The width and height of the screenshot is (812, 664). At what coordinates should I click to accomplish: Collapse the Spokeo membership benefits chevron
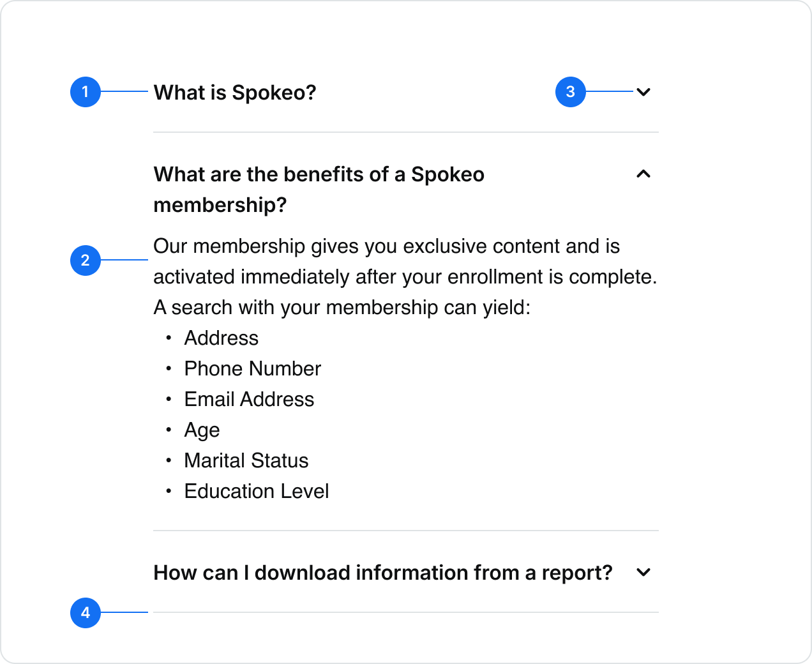coord(643,174)
